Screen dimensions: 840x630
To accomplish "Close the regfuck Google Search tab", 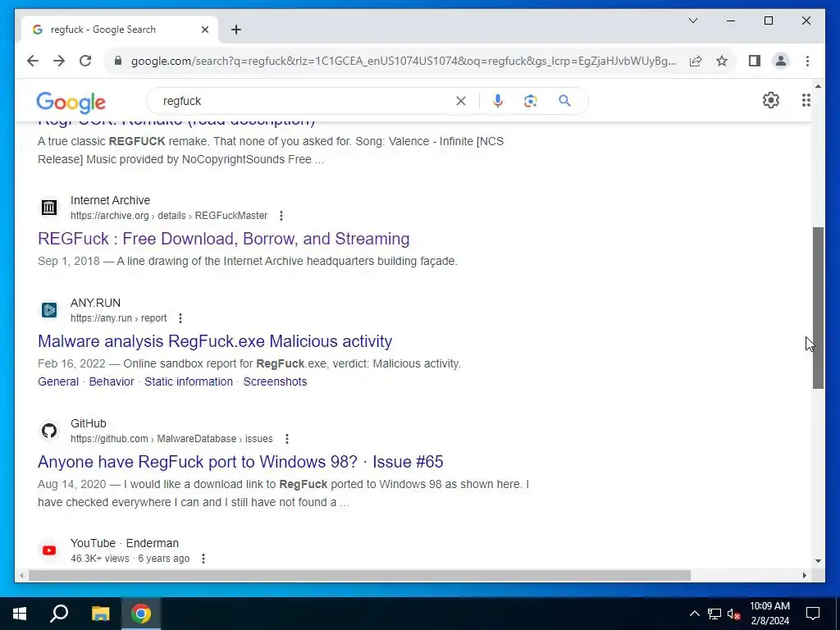I will 204,30.
